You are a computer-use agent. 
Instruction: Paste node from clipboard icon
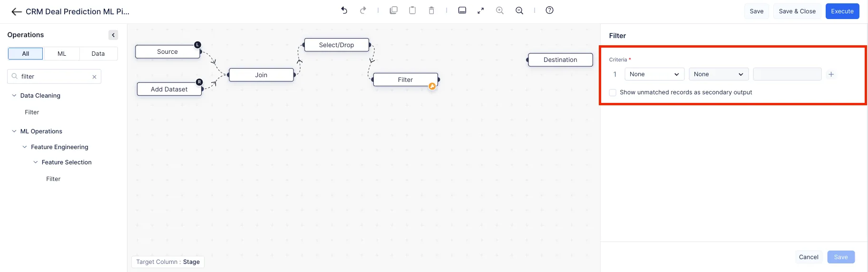[412, 10]
